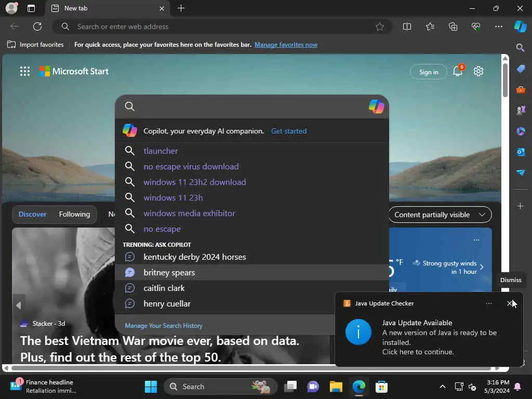Ask Copilot about kentucky derby 2024 horses

click(x=252, y=257)
